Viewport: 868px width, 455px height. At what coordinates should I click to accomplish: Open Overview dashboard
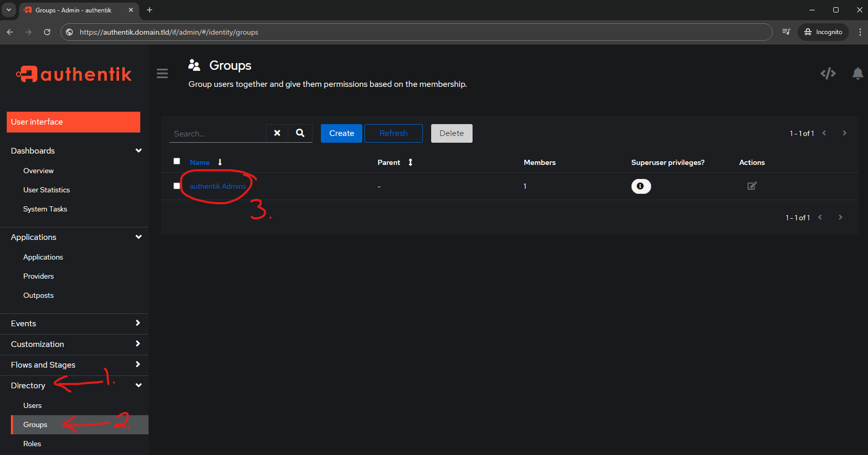point(38,171)
